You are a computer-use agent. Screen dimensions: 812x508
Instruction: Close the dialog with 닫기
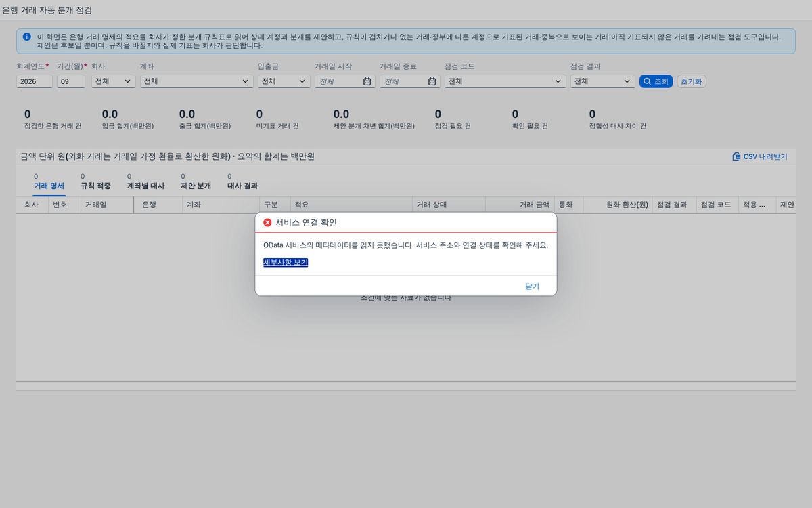pos(533,286)
